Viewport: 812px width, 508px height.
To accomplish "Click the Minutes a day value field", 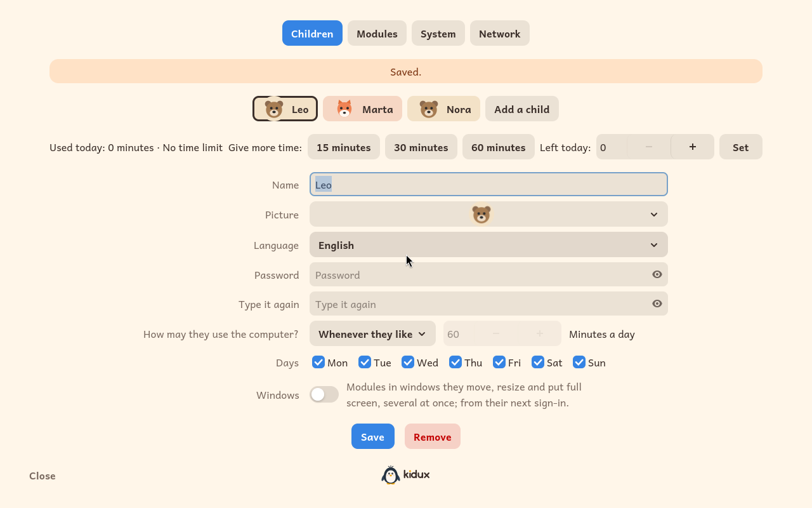I will pyautogui.click(x=459, y=333).
